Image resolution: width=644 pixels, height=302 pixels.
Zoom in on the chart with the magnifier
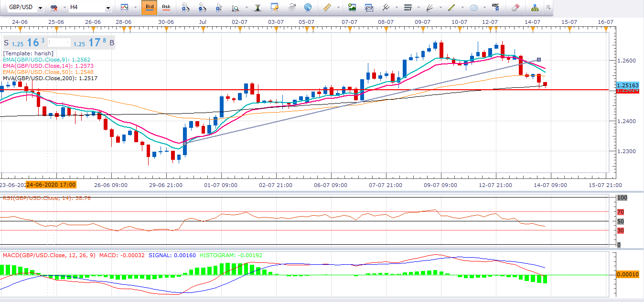[185, 7]
